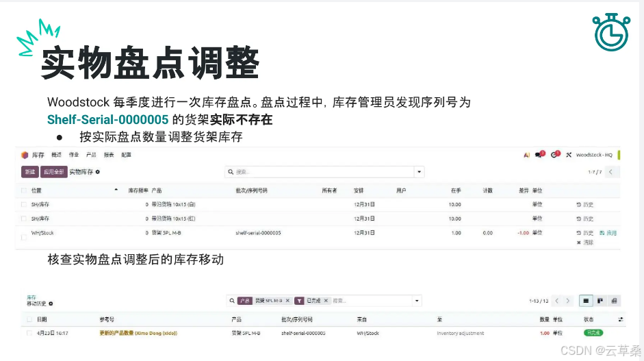644x361 pixels.
Task: Click the search magnifier in physical inventory
Action: pyautogui.click(x=231, y=172)
